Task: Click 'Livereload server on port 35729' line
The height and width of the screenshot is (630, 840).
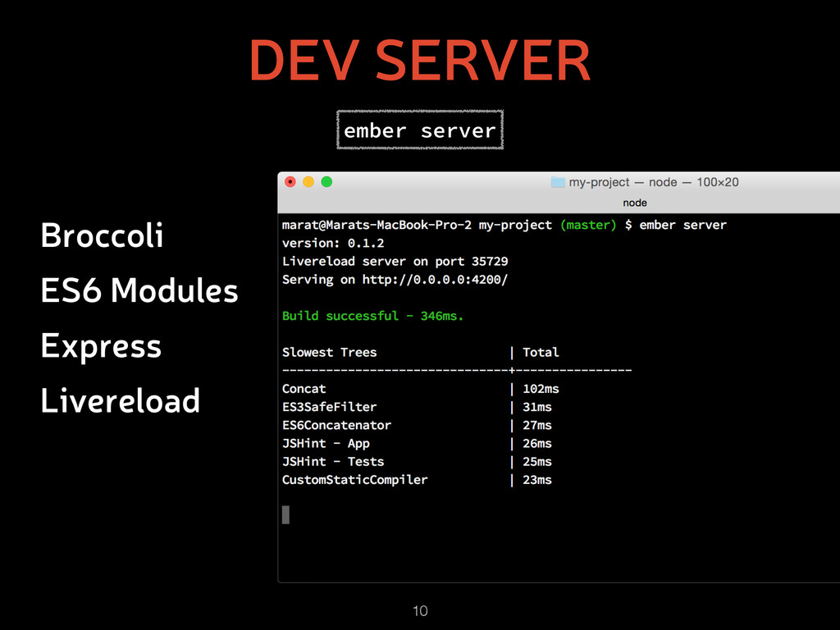Action: 395,262
